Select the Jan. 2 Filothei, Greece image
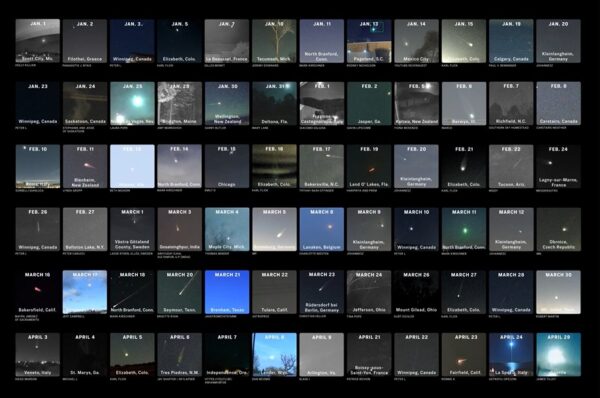 85,41
